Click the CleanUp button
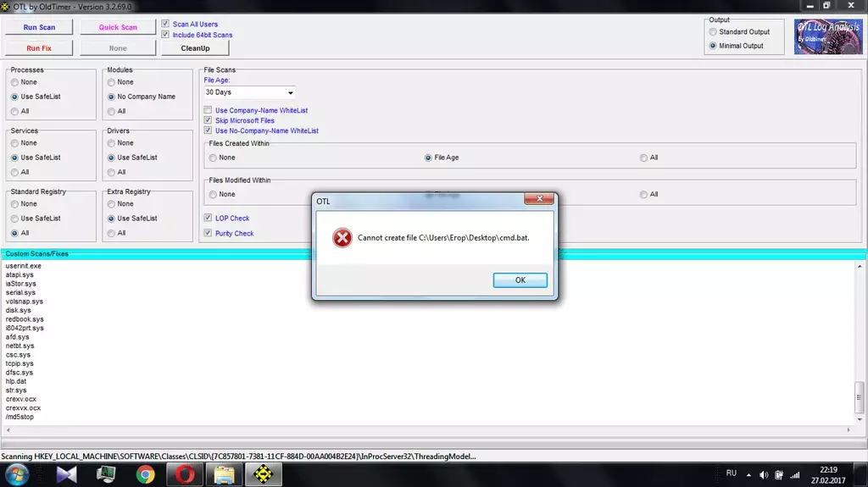This screenshot has width=868, height=487. tap(195, 48)
